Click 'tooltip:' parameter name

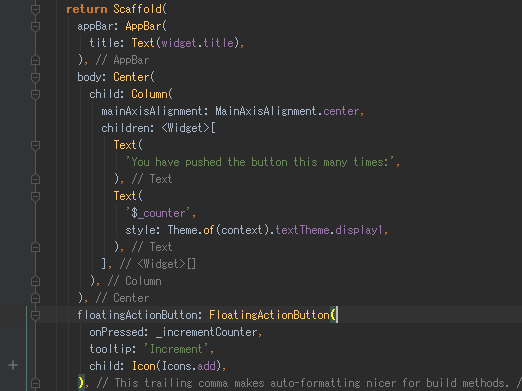point(113,349)
